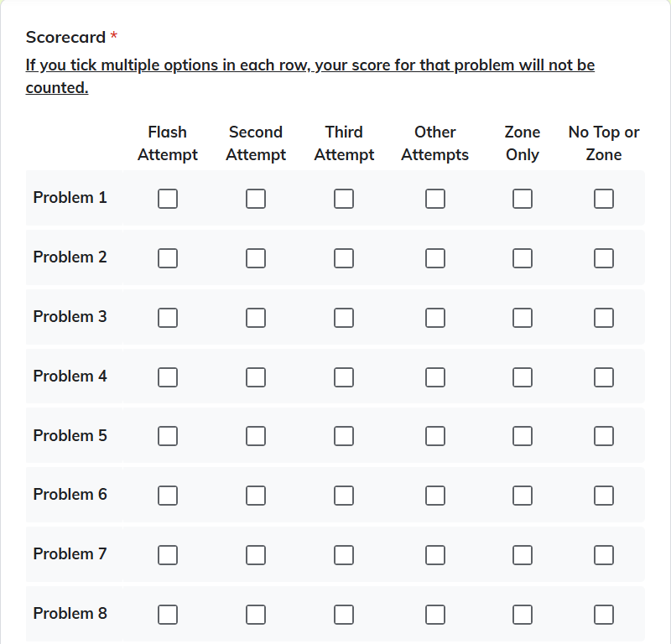
Task: Select Other Attempts for Problem 6
Action: point(435,496)
